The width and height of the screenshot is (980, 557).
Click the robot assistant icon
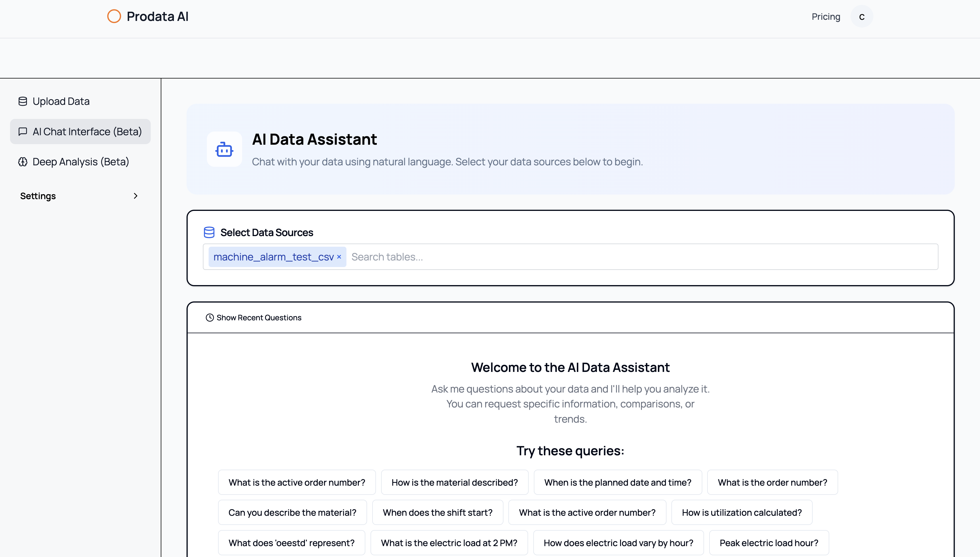[x=224, y=150]
